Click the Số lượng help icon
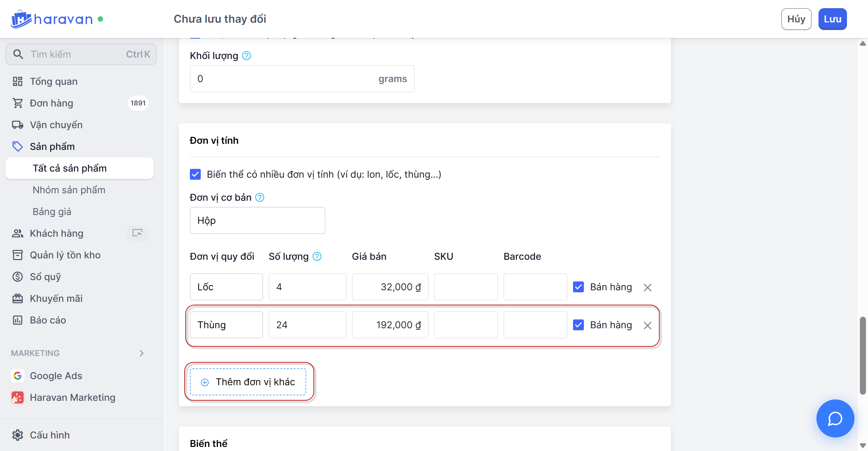The width and height of the screenshot is (868, 451). click(317, 256)
